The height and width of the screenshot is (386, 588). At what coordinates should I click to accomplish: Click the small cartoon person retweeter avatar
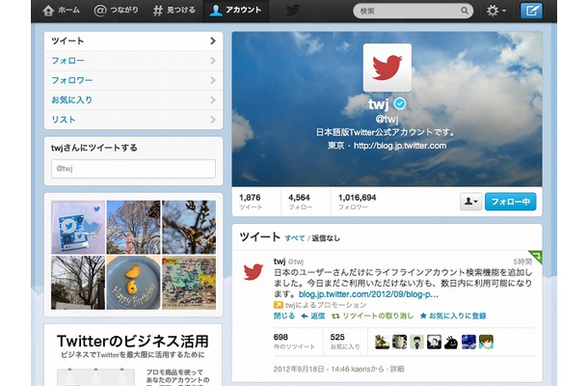point(416,342)
